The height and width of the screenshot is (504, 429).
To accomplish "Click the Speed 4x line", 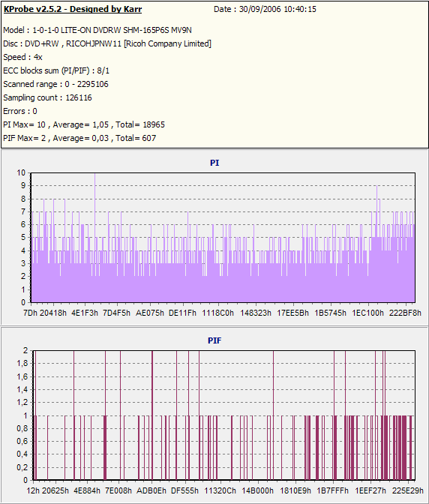I will [22, 57].
